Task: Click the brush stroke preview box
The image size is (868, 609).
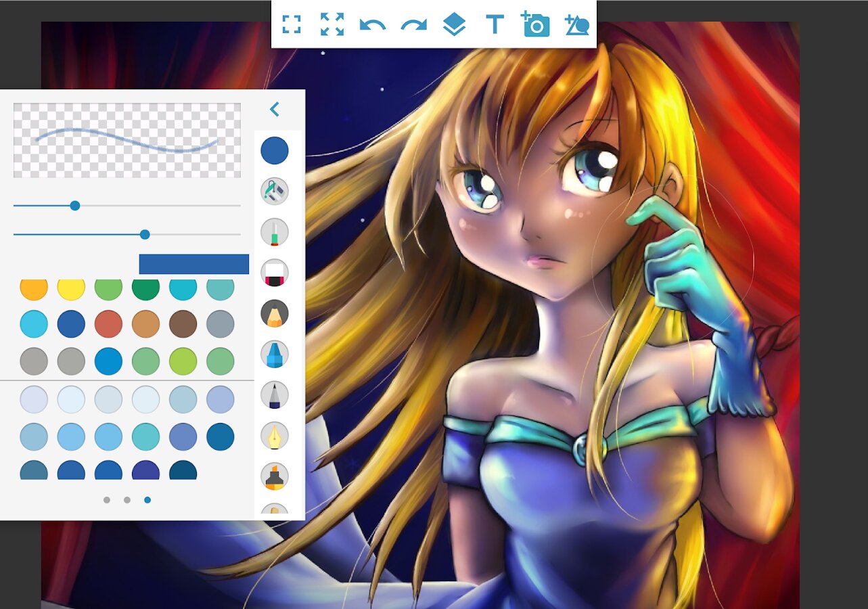Action: point(127,140)
